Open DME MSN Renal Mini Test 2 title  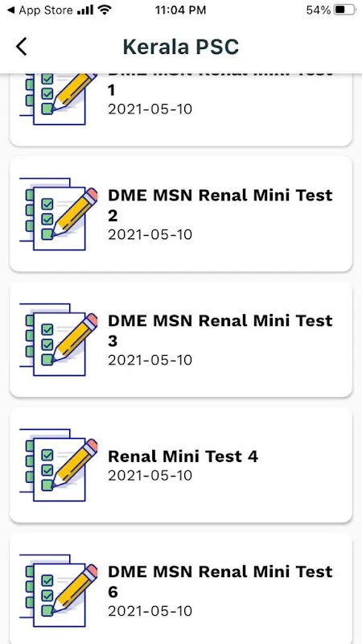(x=220, y=205)
